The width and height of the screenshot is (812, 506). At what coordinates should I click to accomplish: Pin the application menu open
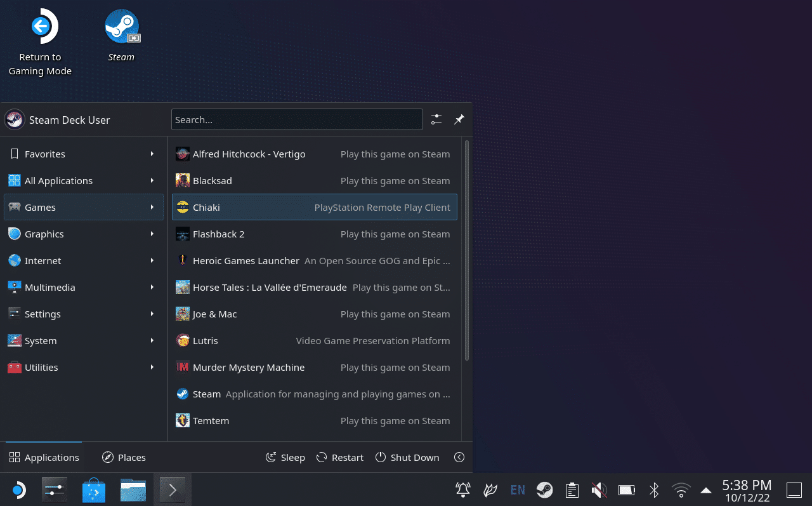click(x=459, y=119)
